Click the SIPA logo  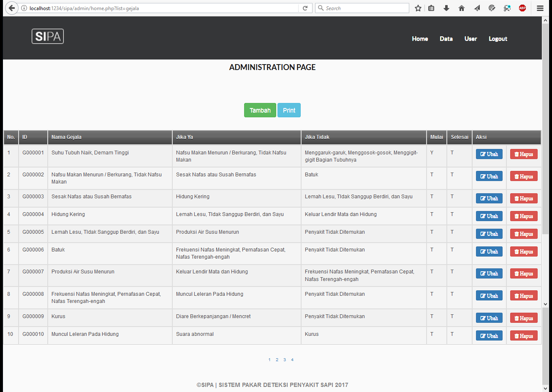click(x=48, y=37)
